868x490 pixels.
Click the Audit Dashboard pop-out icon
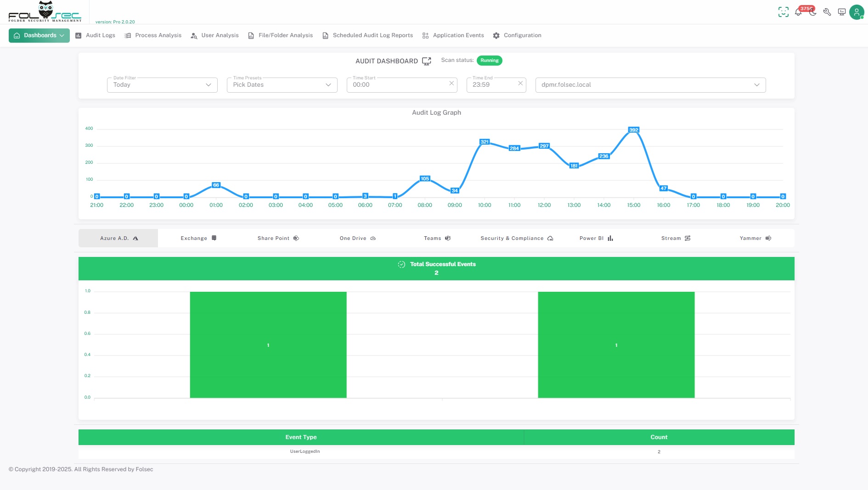tap(427, 61)
